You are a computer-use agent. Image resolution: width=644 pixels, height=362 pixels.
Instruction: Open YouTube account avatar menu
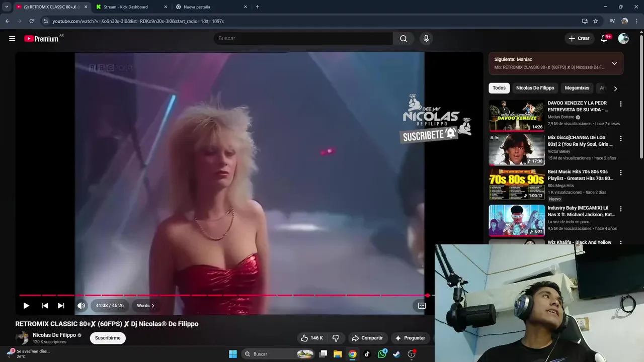pyautogui.click(x=623, y=39)
